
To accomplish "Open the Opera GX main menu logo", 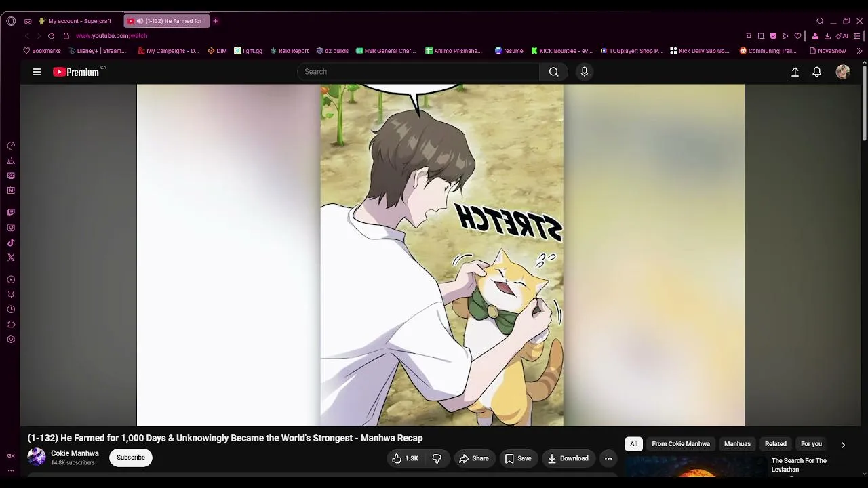I will pos(11,21).
